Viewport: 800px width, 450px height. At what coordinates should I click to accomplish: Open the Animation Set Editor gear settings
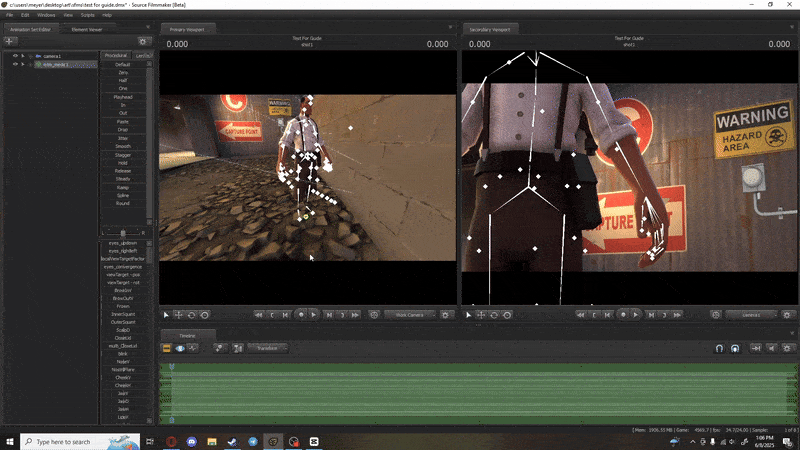[x=143, y=41]
